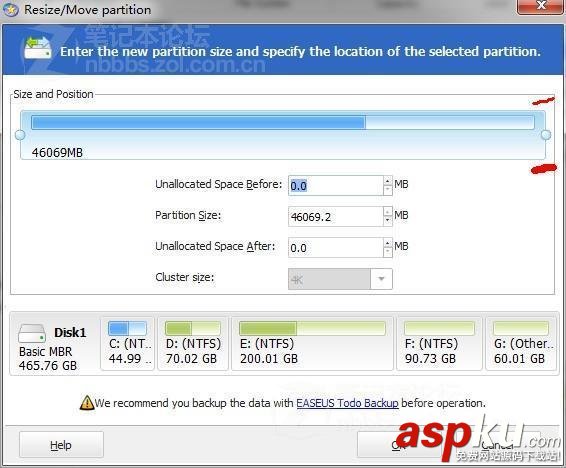This screenshot has width=566, height=468.
Task: Click the Cluster size label
Action: pos(184,277)
